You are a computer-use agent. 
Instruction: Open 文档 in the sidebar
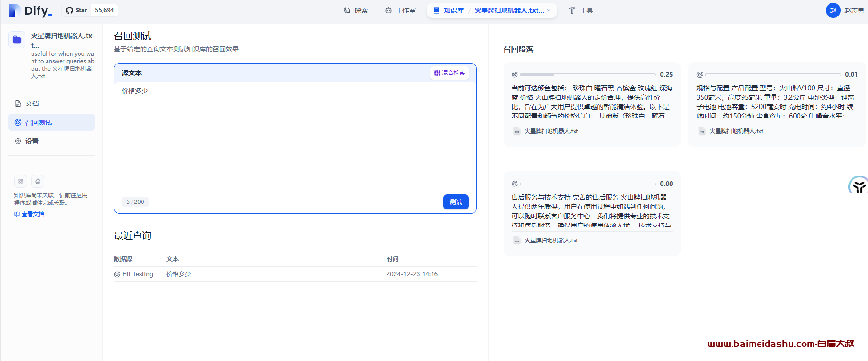51,104
